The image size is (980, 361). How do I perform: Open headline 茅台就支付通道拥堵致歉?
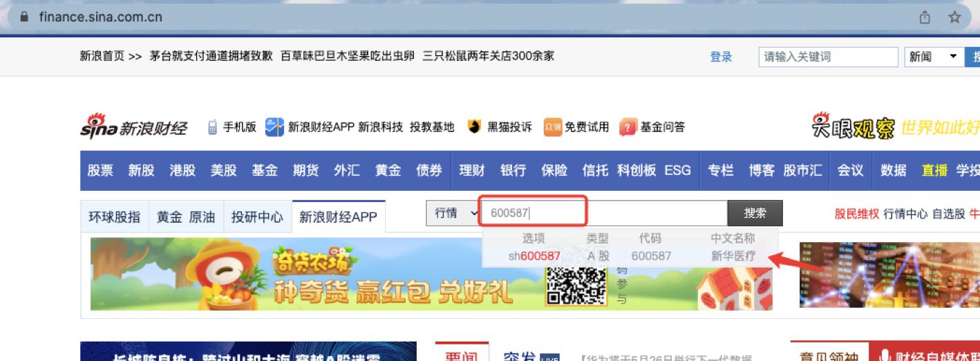pos(211,56)
